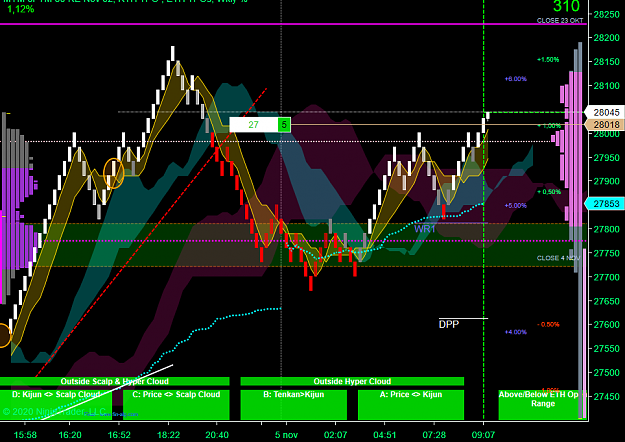
Task: Select the magenta horizontal line at chart top
Action: 293,24
